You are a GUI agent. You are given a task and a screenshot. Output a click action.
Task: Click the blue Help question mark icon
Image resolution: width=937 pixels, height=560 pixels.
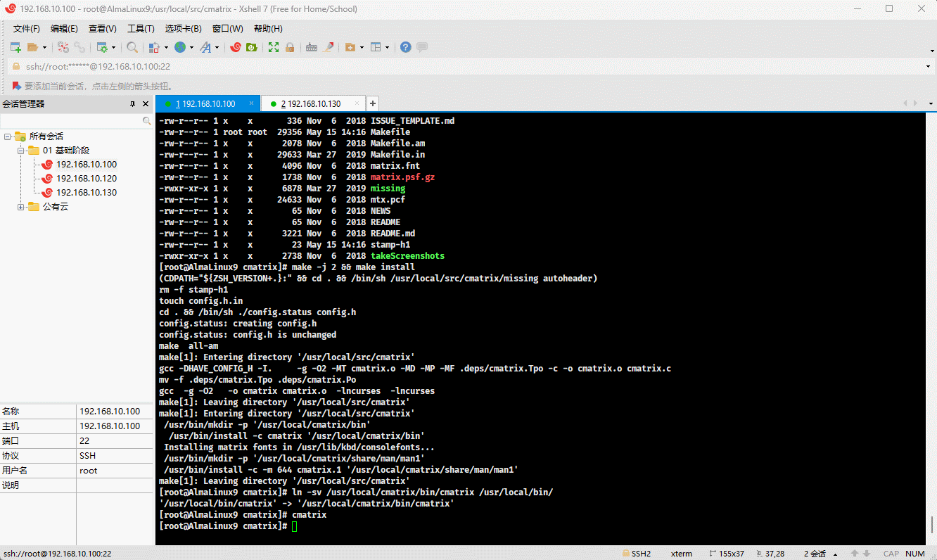click(x=405, y=47)
